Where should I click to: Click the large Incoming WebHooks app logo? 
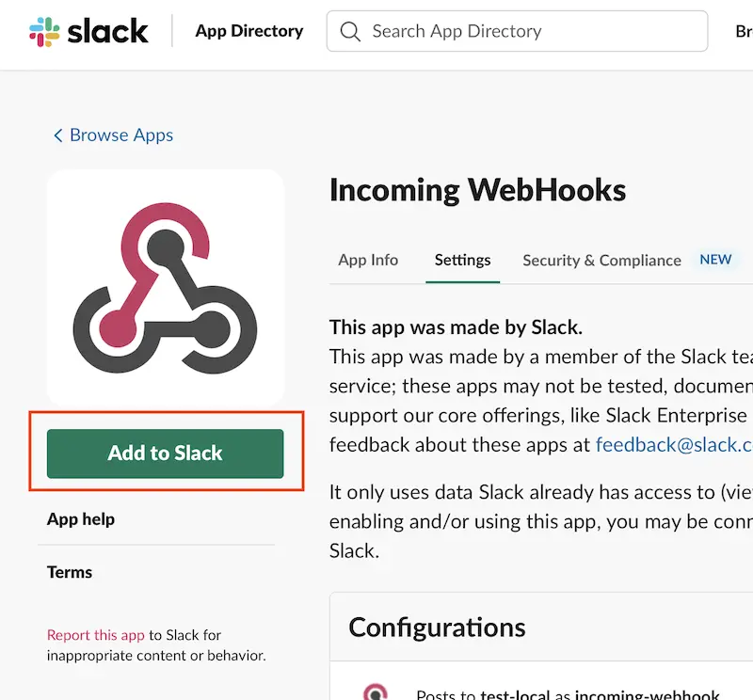coord(166,288)
